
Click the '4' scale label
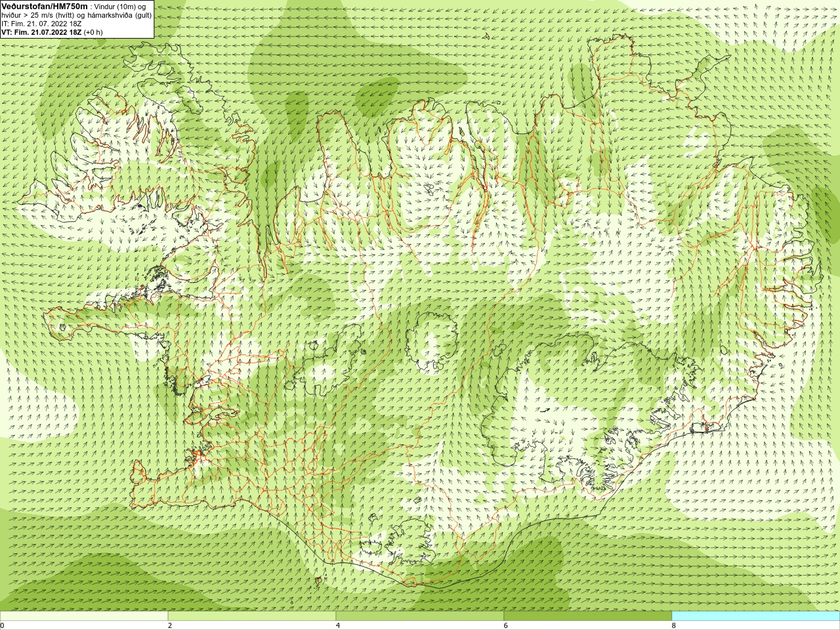coord(338,625)
